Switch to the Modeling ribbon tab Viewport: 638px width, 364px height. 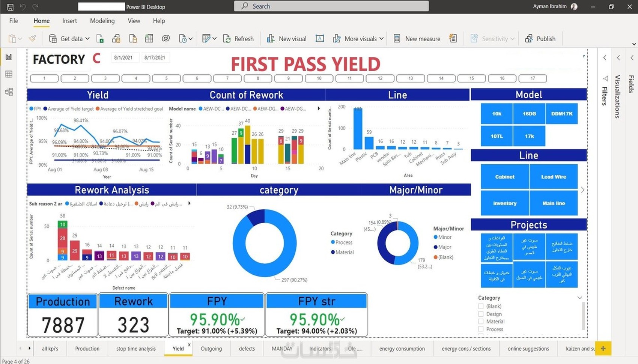(102, 21)
